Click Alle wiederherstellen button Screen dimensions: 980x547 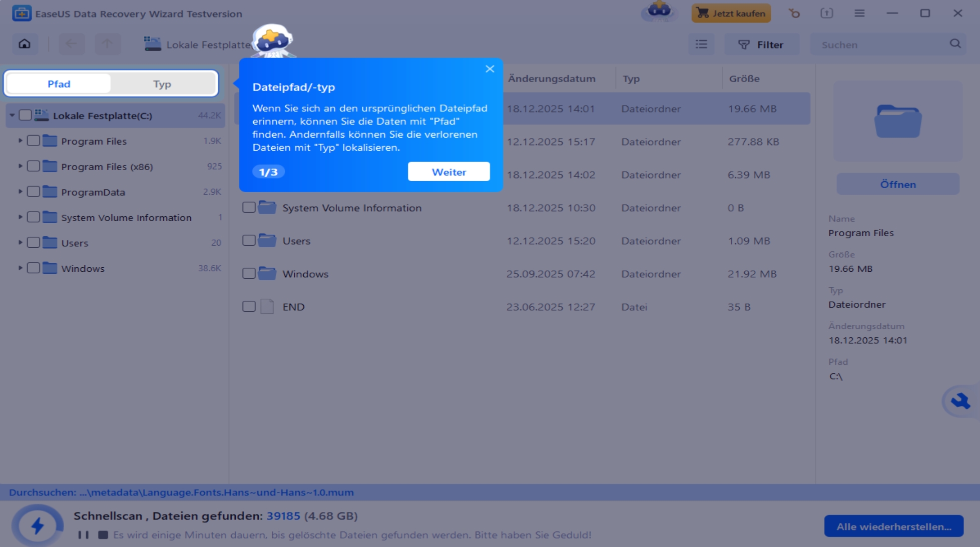(x=893, y=526)
